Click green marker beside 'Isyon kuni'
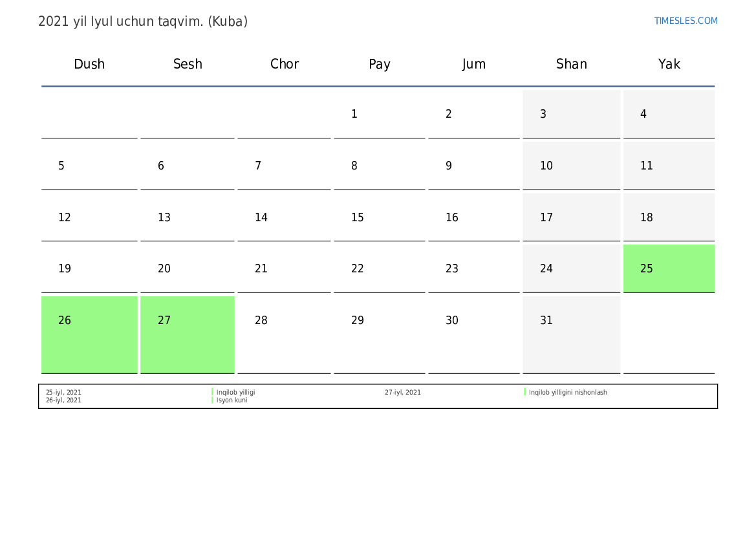The image size is (756, 535). (213, 400)
